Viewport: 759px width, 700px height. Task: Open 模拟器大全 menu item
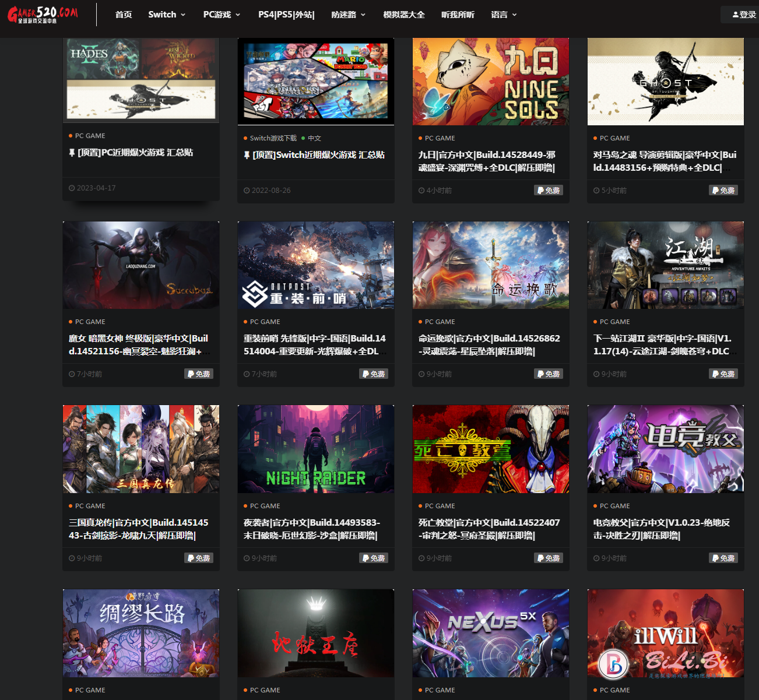pyautogui.click(x=403, y=15)
